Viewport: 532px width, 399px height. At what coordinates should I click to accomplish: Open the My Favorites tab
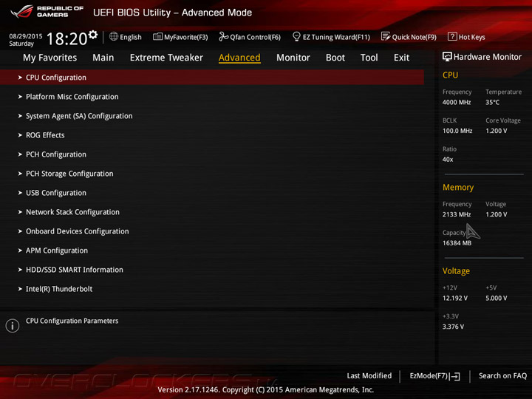(x=50, y=58)
